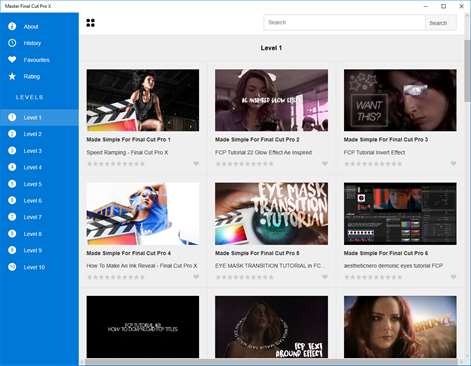Open Made Simple For Final Cut Pro 1 title
The width and height of the screenshot is (471, 366).
128,140
